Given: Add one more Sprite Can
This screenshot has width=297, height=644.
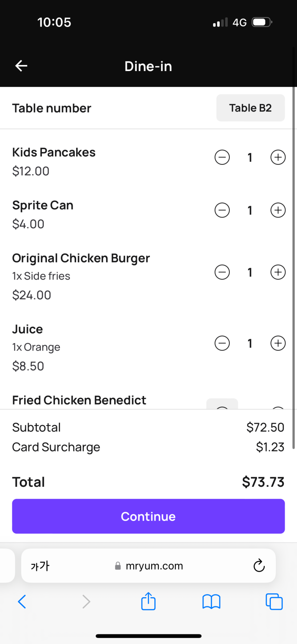Looking at the screenshot, I should pyautogui.click(x=278, y=210).
